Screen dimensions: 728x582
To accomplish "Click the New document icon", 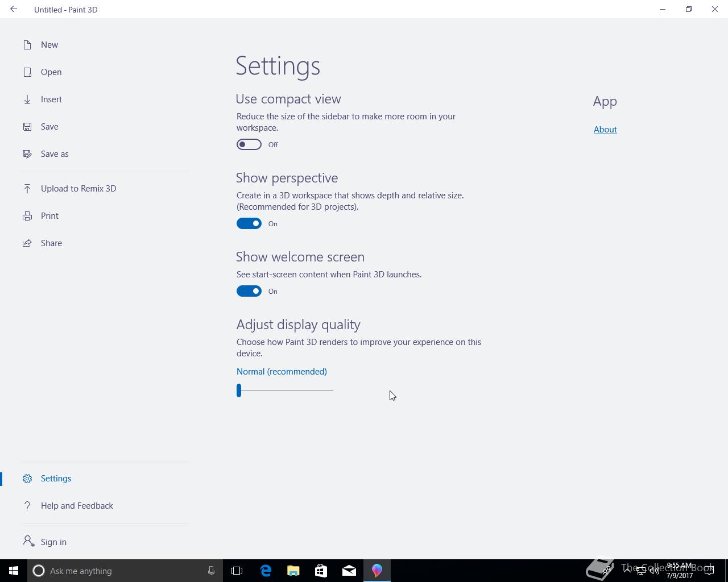I will [27, 45].
